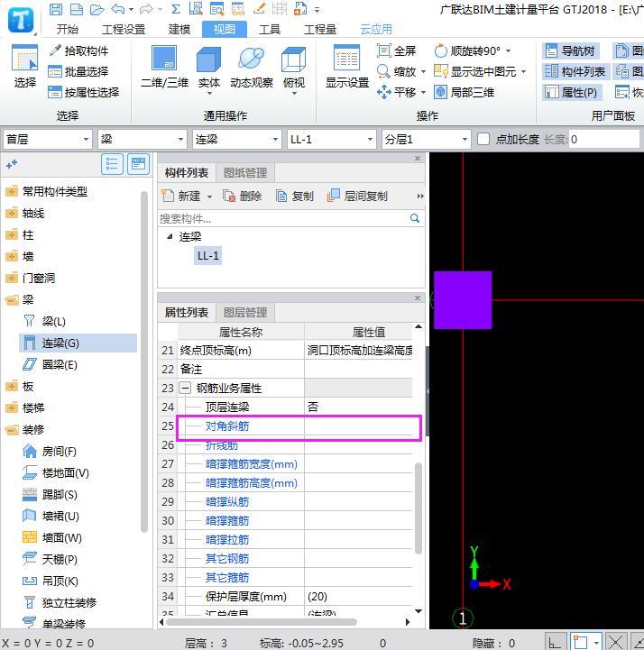Select the 拾取构件 eyedropper tool

pos(78,50)
